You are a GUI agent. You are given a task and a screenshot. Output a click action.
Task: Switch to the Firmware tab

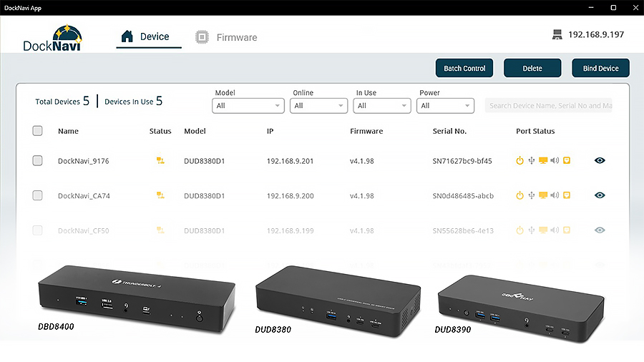(226, 37)
